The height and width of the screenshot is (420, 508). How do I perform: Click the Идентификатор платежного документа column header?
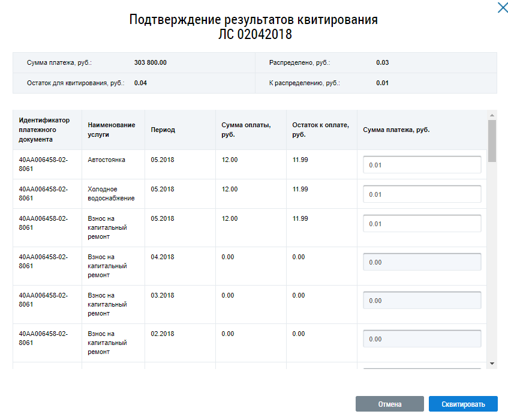44,130
